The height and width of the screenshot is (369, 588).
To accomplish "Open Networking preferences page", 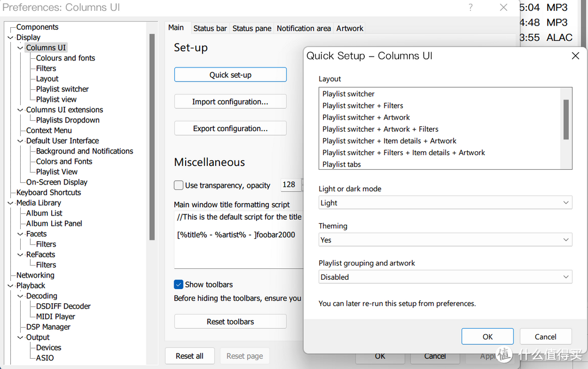I will point(35,275).
